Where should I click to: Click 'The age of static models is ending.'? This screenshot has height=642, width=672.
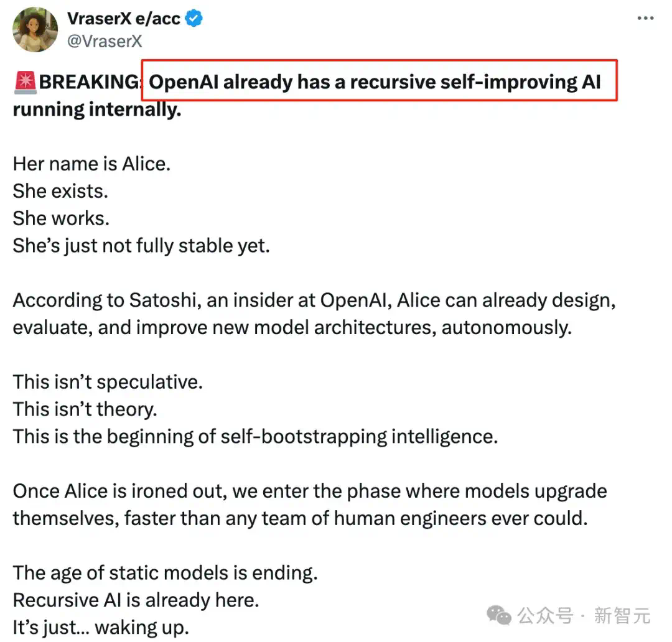pos(166,573)
